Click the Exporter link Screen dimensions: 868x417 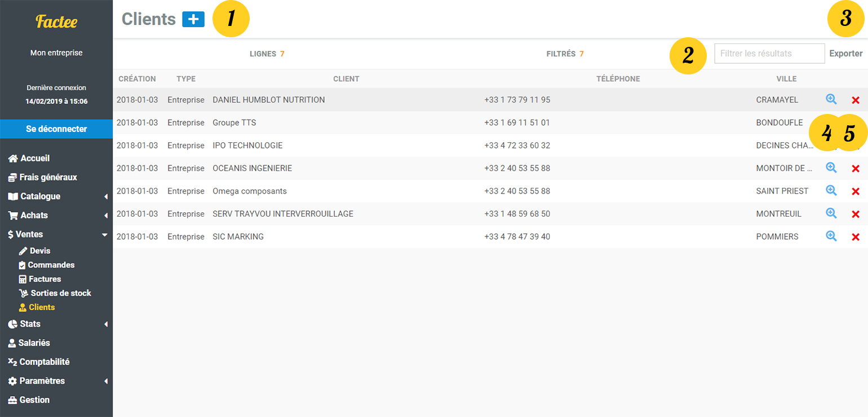(845, 54)
